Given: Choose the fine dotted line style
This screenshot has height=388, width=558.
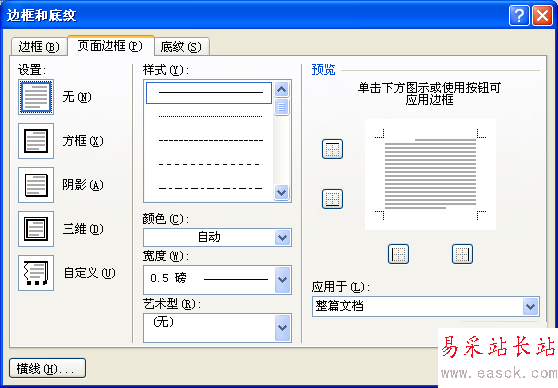Looking at the screenshot, I should (210, 116).
